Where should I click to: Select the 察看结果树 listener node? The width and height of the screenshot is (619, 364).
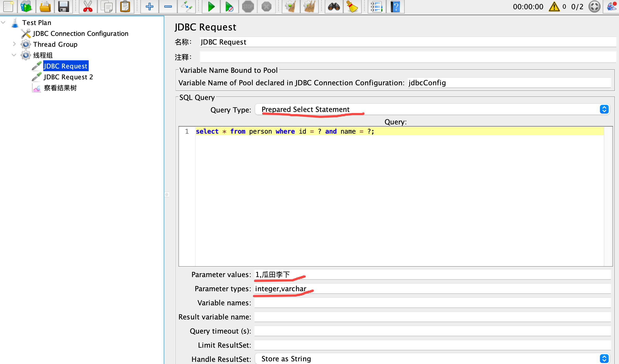point(60,88)
